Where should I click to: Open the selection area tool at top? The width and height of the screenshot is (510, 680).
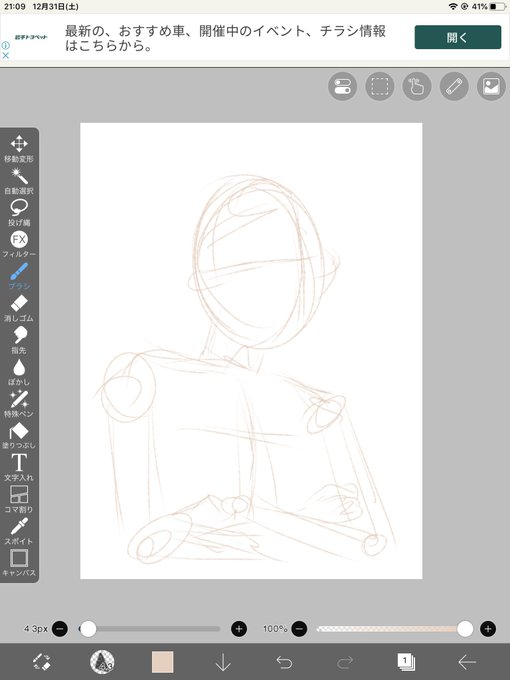[x=380, y=86]
